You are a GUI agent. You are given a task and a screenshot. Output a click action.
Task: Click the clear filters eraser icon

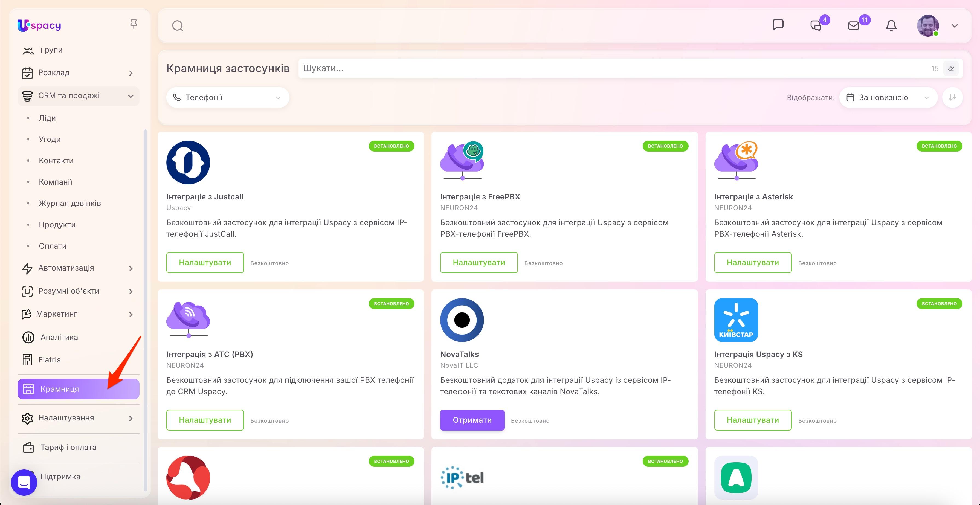(x=951, y=68)
